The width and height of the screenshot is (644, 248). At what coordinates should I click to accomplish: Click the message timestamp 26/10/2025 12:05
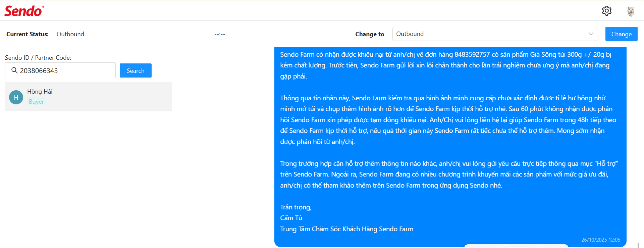point(601,240)
